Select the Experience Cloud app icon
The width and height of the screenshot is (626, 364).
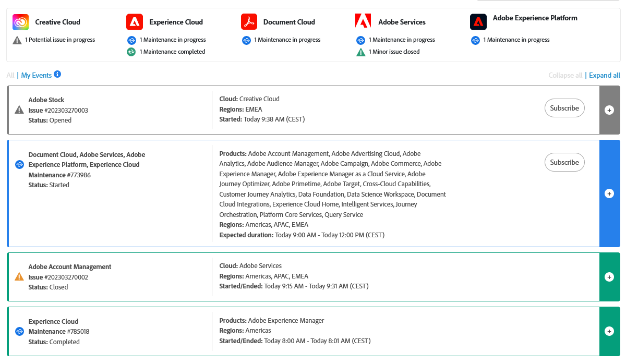(x=134, y=21)
